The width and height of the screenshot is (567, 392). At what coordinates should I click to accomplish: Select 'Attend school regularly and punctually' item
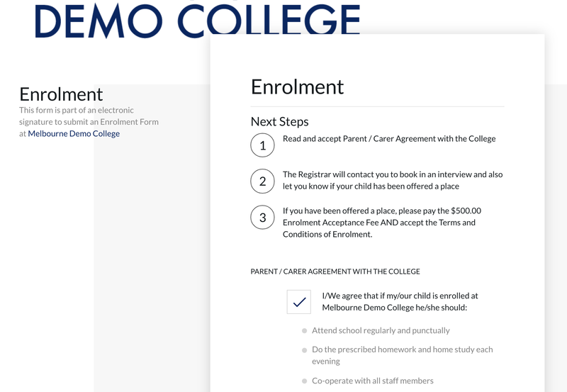click(x=381, y=330)
